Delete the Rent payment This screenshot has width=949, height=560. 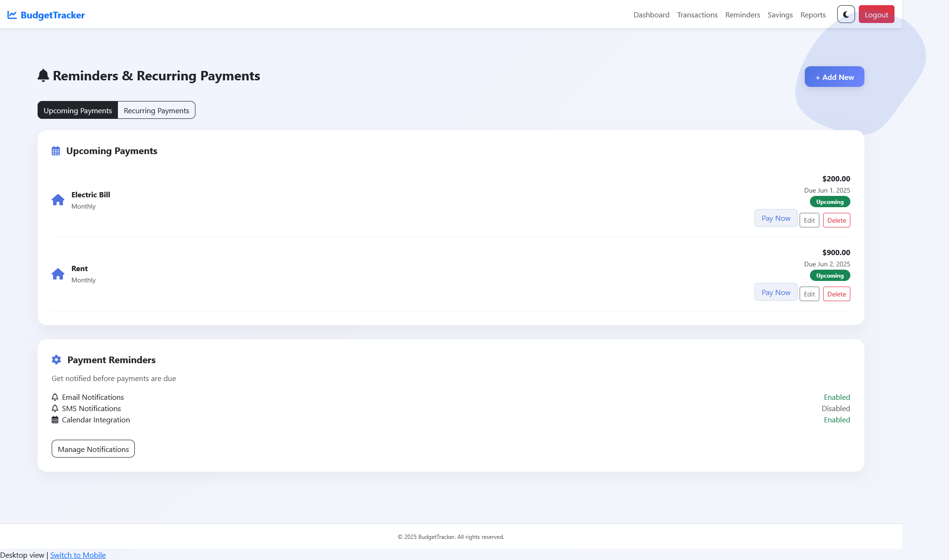pyautogui.click(x=836, y=294)
